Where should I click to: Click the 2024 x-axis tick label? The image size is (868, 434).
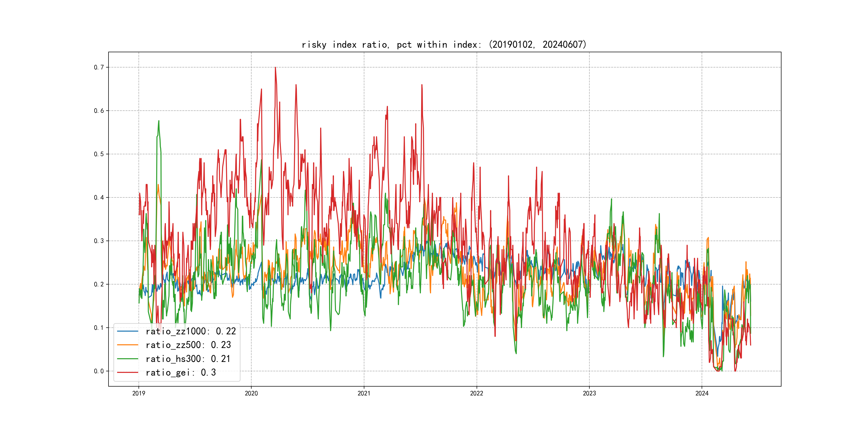click(702, 393)
